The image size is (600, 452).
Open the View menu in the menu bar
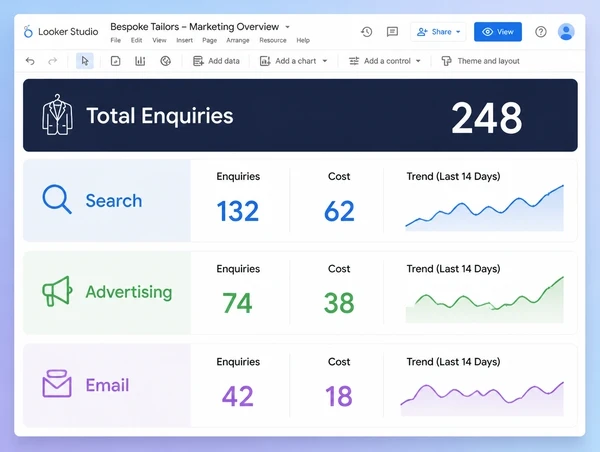tap(159, 40)
